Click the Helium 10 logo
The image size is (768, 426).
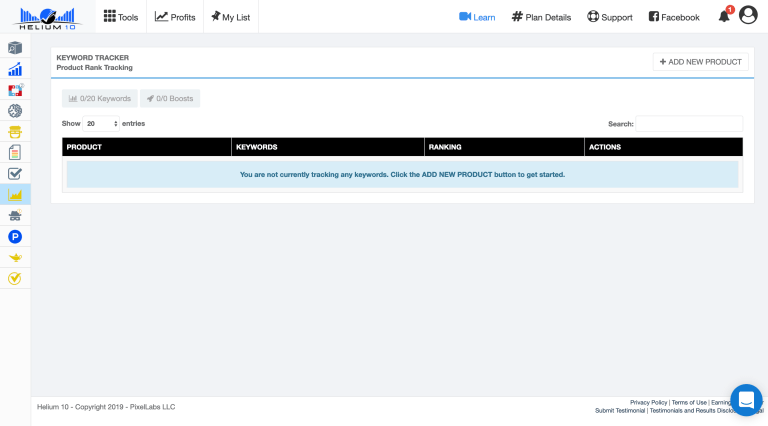(x=48, y=19)
